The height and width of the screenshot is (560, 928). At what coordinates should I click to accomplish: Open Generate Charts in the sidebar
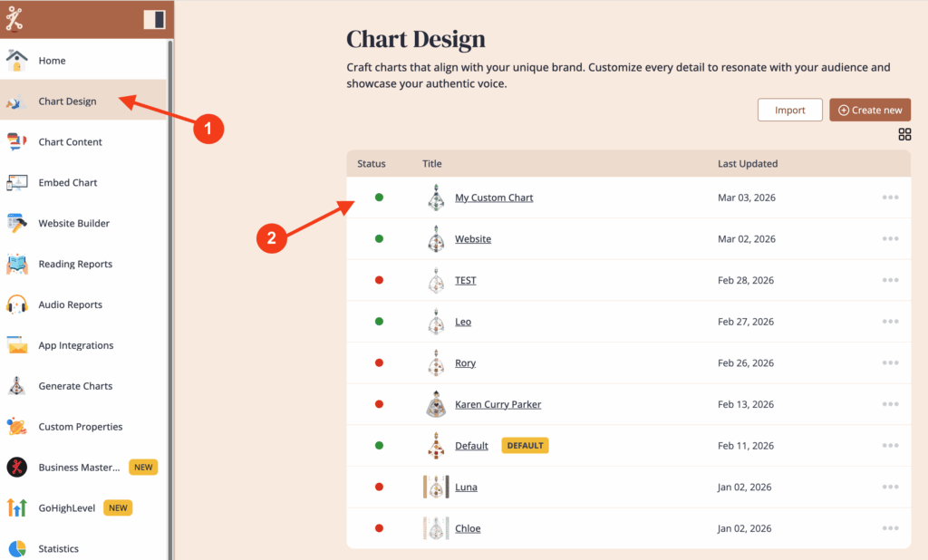click(75, 386)
